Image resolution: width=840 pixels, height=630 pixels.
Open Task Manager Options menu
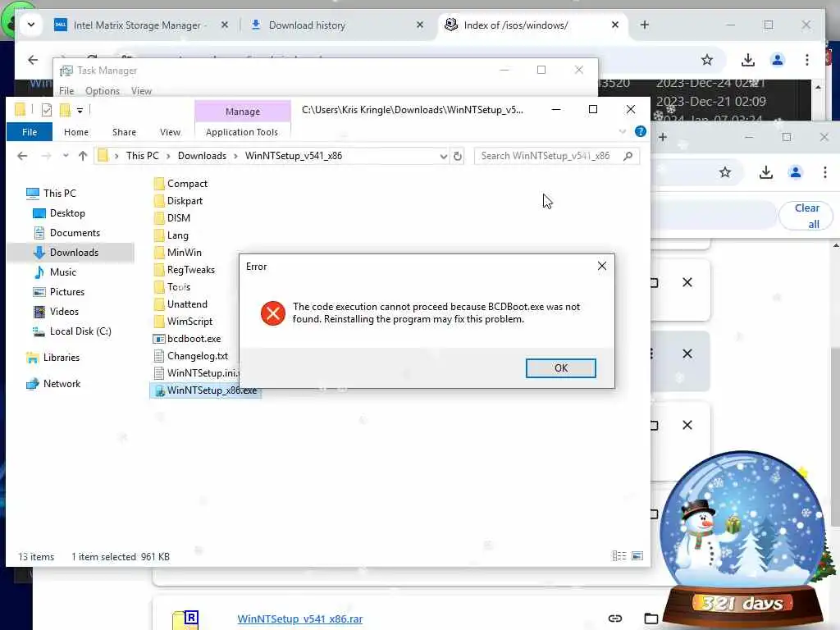[x=103, y=91]
